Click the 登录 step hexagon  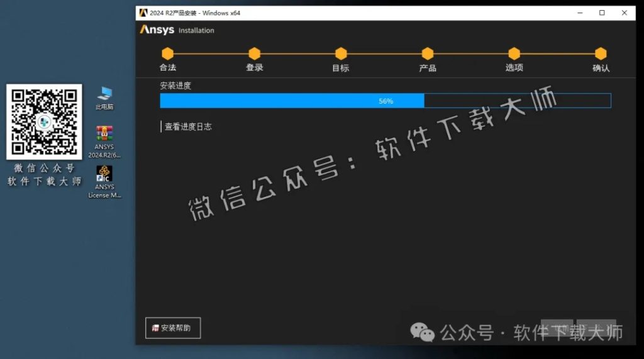(x=254, y=53)
